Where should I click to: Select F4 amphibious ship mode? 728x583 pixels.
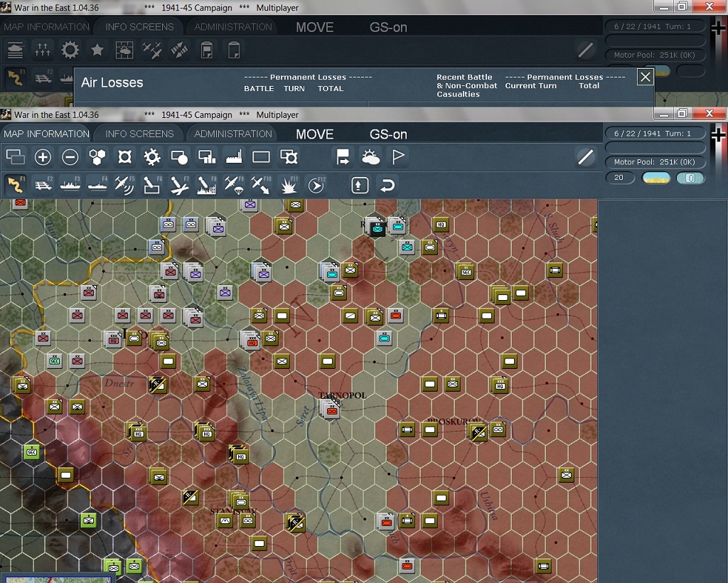[97, 185]
